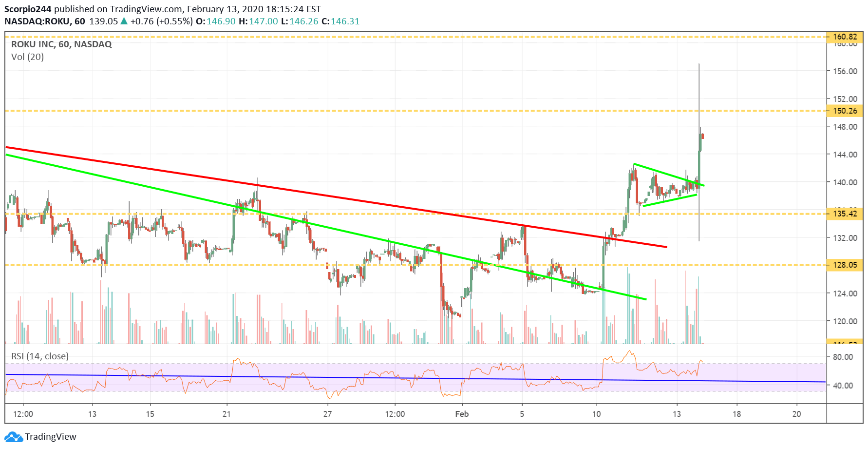868x450 pixels.
Task: Click the 20 date label on time axis
Action: (x=797, y=414)
